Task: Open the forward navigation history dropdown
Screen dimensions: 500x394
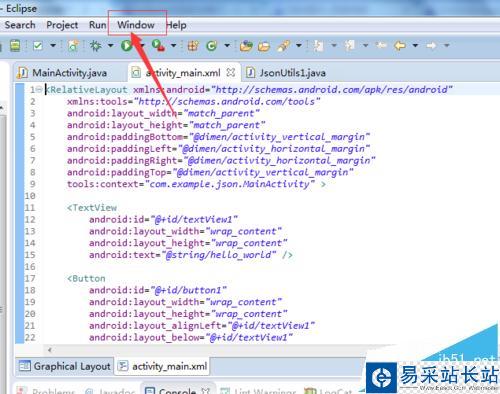Action: pyautogui.click(x=447, y=45)
